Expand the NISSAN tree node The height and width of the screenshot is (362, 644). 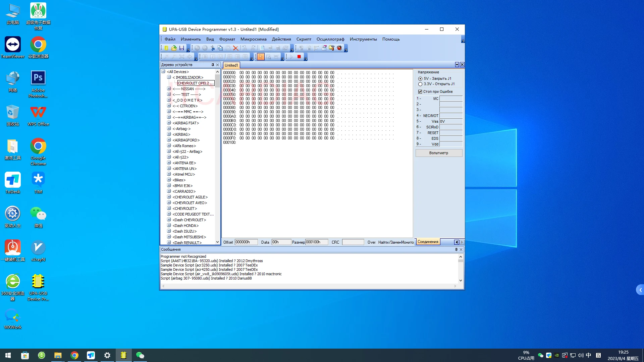pos(169,88)
